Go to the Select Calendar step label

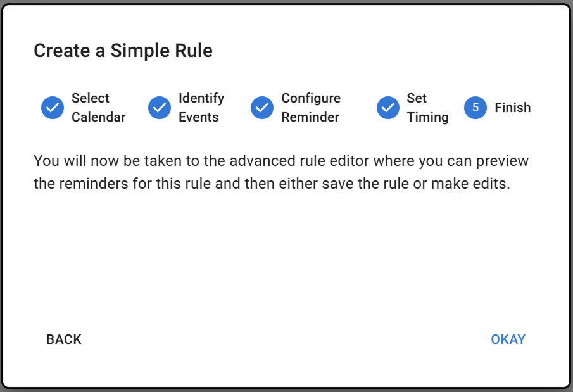point(98,108)
